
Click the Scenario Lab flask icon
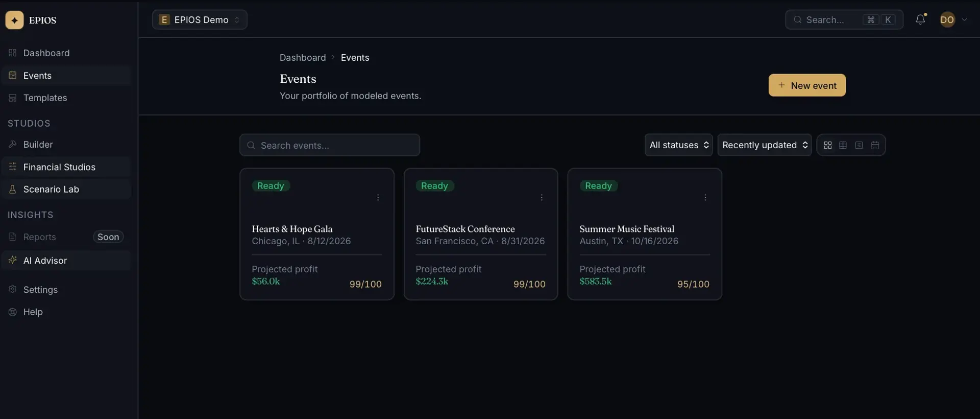pos(13,189)
